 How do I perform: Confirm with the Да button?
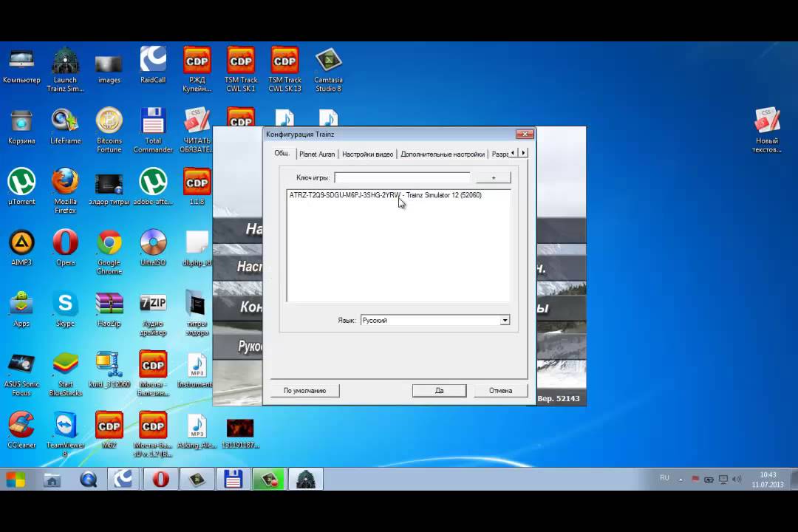[439, 390]
